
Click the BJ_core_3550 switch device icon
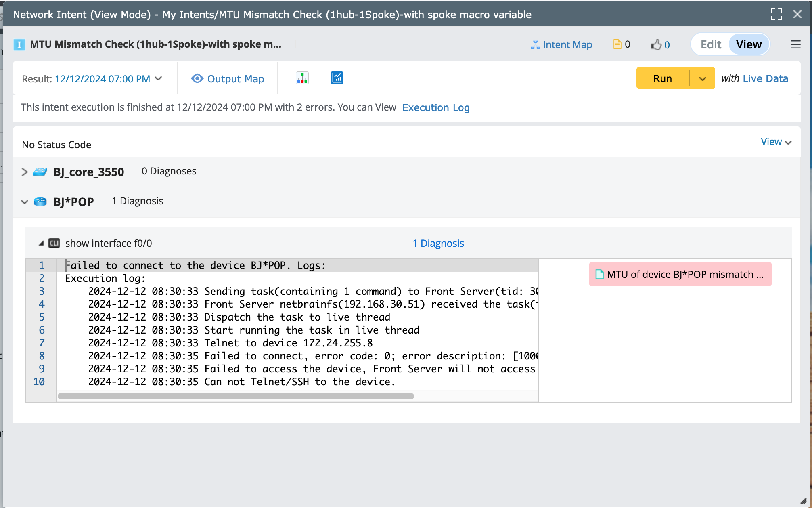[40, 172]
